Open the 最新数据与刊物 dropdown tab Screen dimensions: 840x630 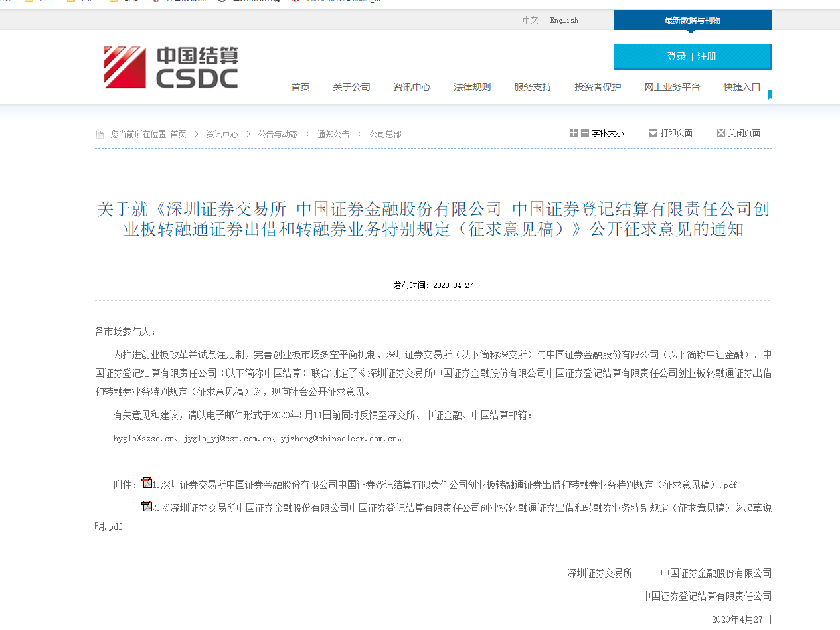(693, 20)
